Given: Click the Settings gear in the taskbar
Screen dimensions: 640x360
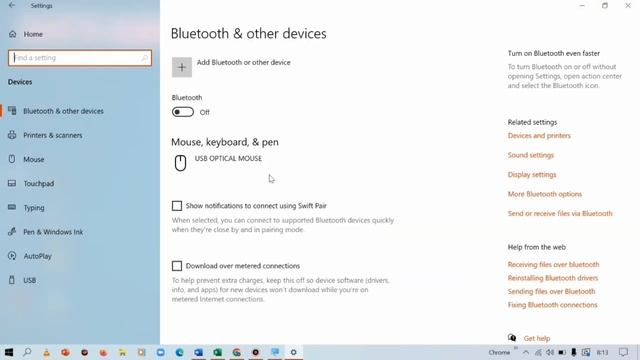Looking at the screenshot, I should tap(293, 352).
